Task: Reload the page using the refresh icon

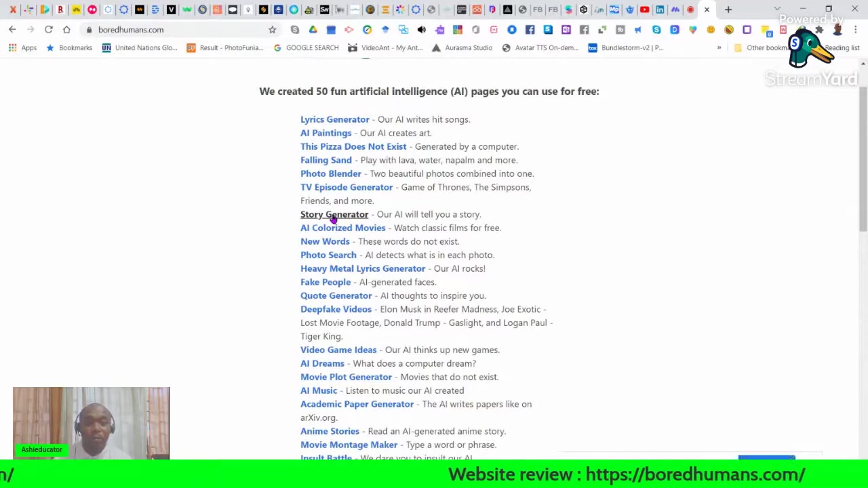Action: click(x=48, y=29)
